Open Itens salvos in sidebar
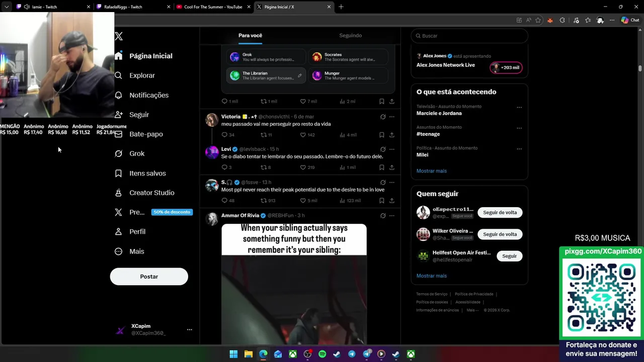 [x=140, y=173]
